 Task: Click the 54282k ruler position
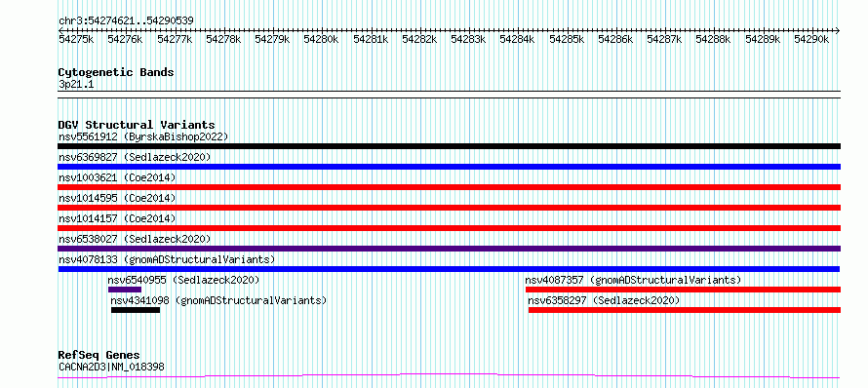(419, 39)
